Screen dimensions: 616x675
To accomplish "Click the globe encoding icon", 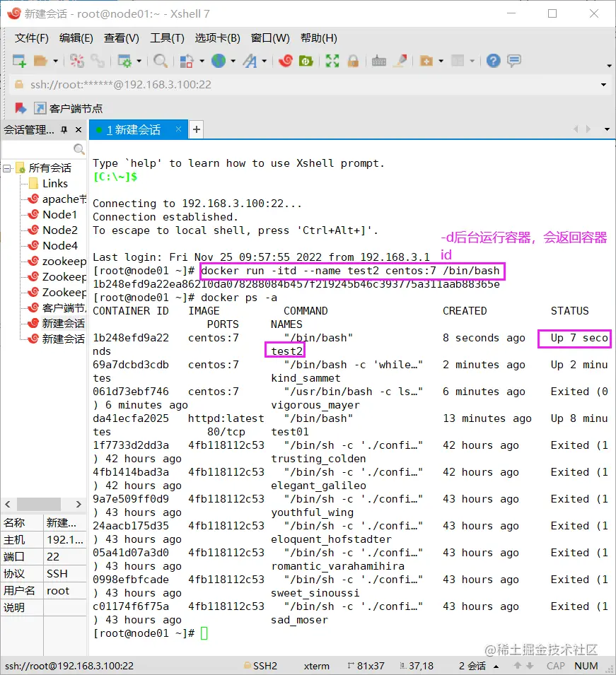I will pos(219,61).
